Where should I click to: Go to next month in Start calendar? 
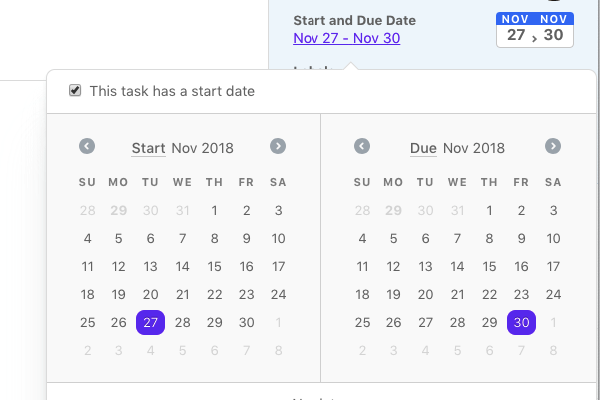point(278,146)
